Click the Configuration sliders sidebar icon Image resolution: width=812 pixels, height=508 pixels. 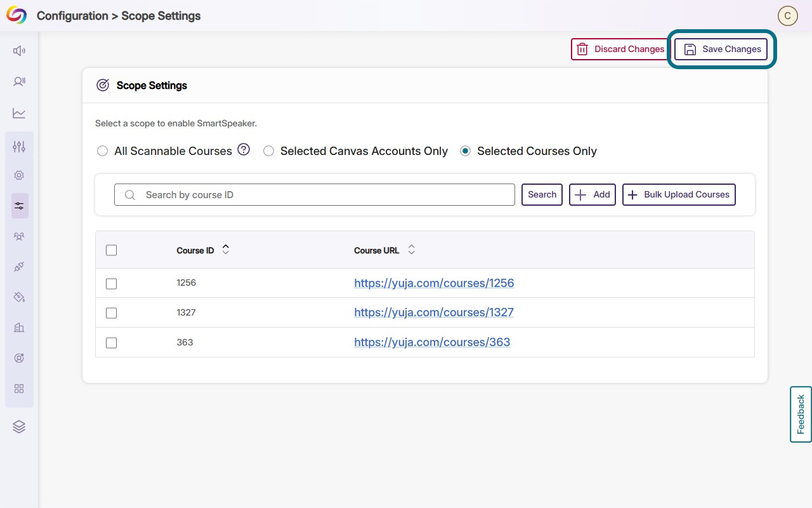click(x=19, y=147)
